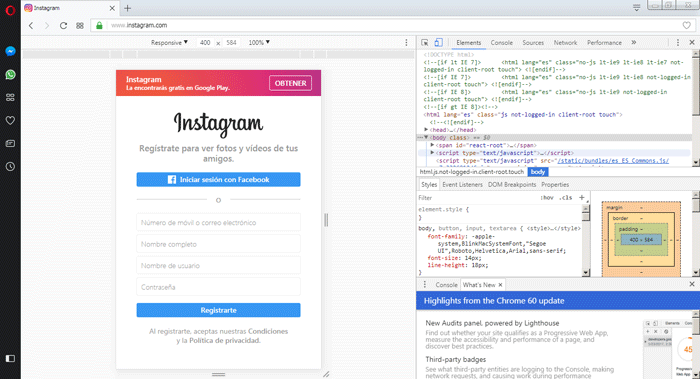
Task: Show more DevTools tabs chevron
Action: pyautogui.click(x=633, y=42)
